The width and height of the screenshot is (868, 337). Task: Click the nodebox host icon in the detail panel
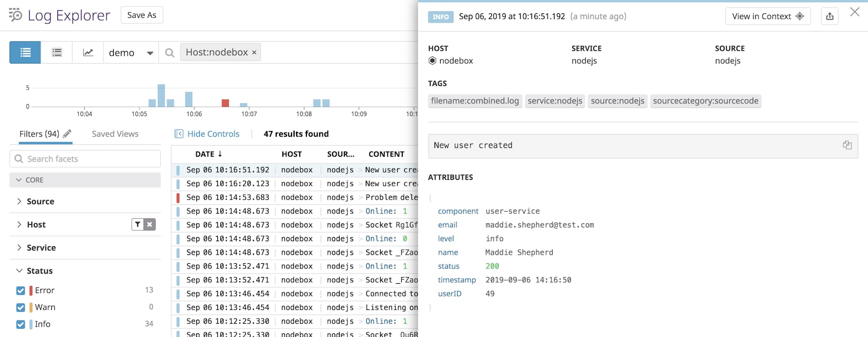tap(432, 60)
